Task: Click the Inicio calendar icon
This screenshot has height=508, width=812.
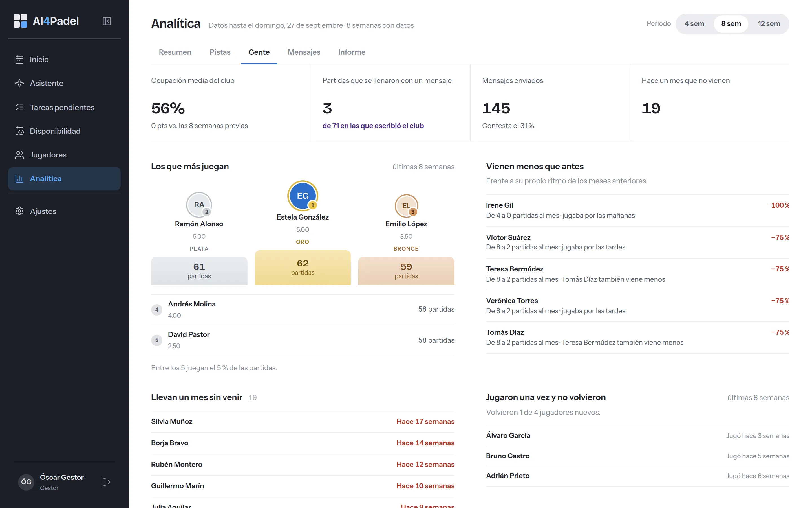Action: (x=19, y=60)
